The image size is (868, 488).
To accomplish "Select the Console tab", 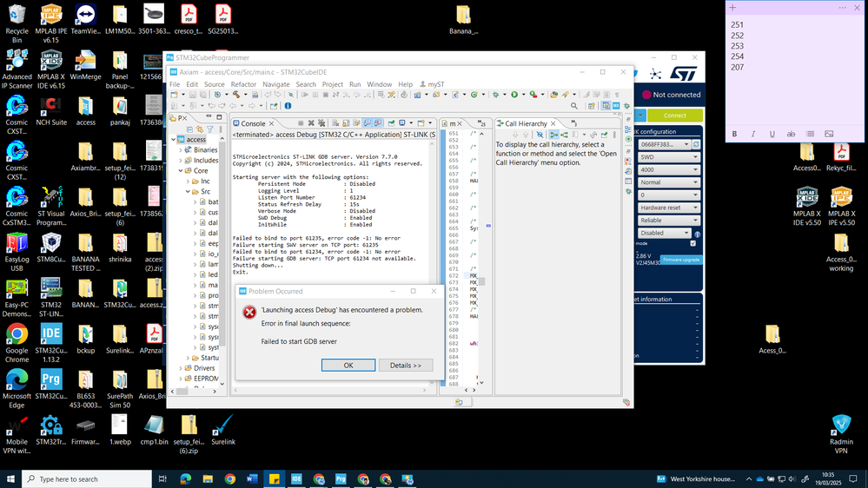I will pyautogui.click(x=253, y=123).
